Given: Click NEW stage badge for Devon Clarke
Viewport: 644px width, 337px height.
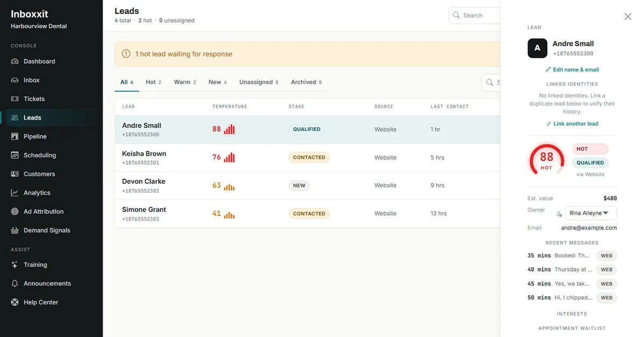Looking at the screenshot, I should click(x=299, y=185).
